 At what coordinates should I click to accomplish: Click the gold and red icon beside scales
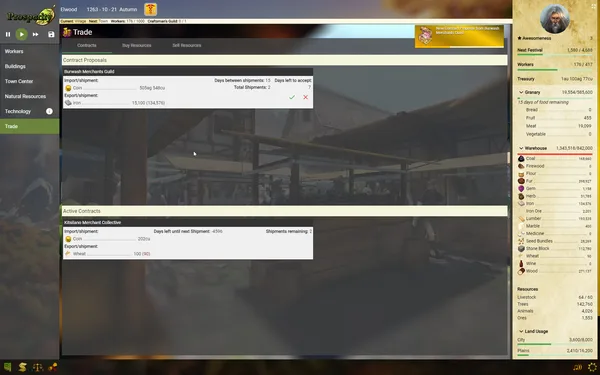coord(53,367)
